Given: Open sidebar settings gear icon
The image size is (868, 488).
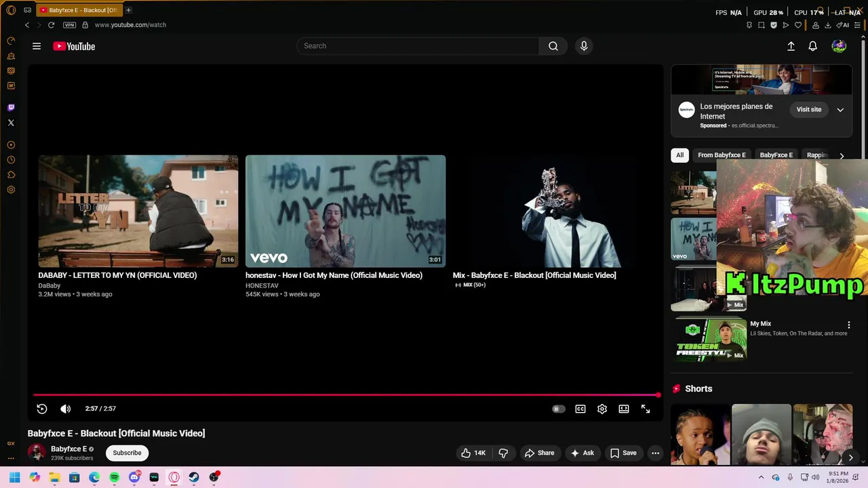Looking at the screenshot, I should [11, 190].
